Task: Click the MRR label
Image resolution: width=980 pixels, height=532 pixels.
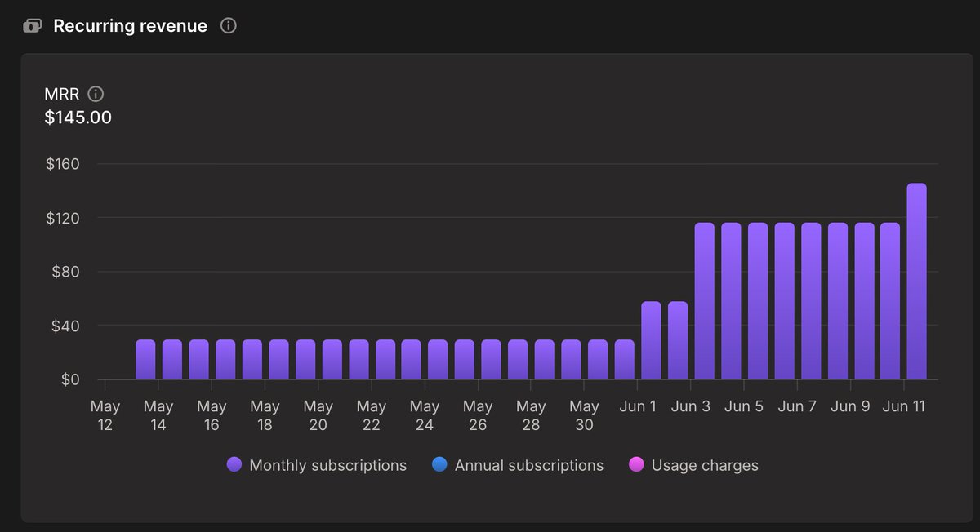Action: click(62, 94)
